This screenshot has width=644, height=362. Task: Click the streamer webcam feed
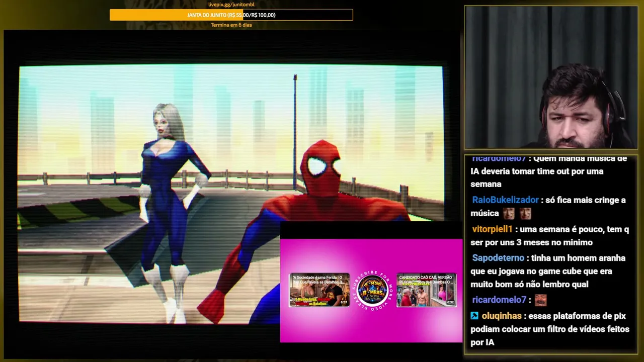[x=551, y=77]
